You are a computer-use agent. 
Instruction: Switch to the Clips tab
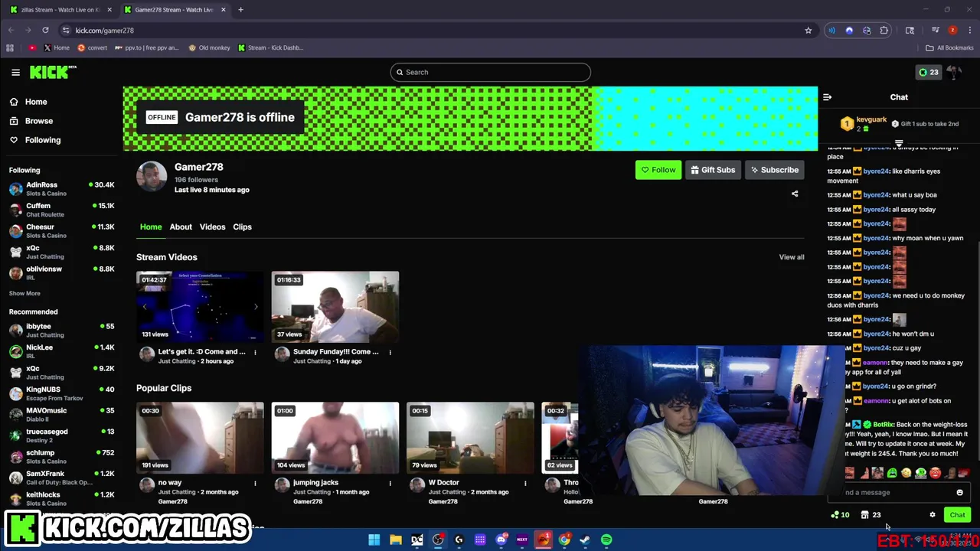coord(242,227)
